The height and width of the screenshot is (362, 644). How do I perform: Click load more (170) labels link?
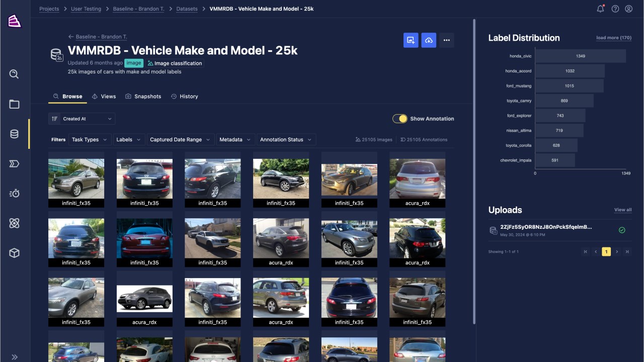(x=614, y=38)
